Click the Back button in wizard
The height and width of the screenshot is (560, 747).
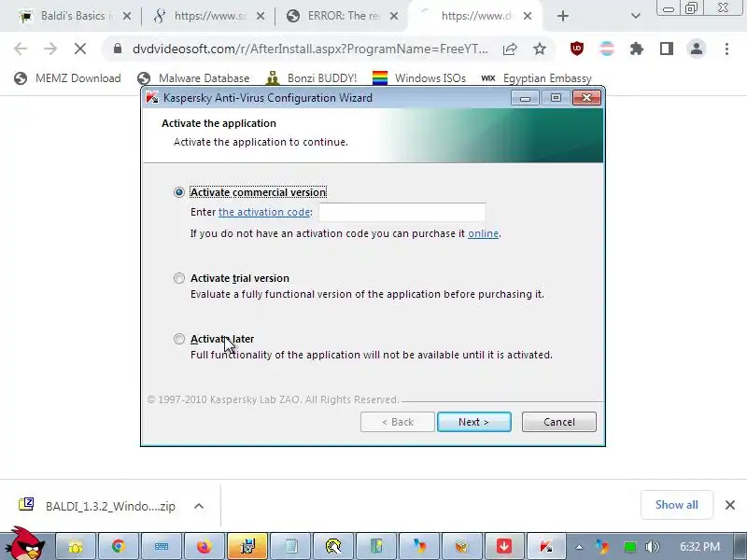tap(398, 422)
